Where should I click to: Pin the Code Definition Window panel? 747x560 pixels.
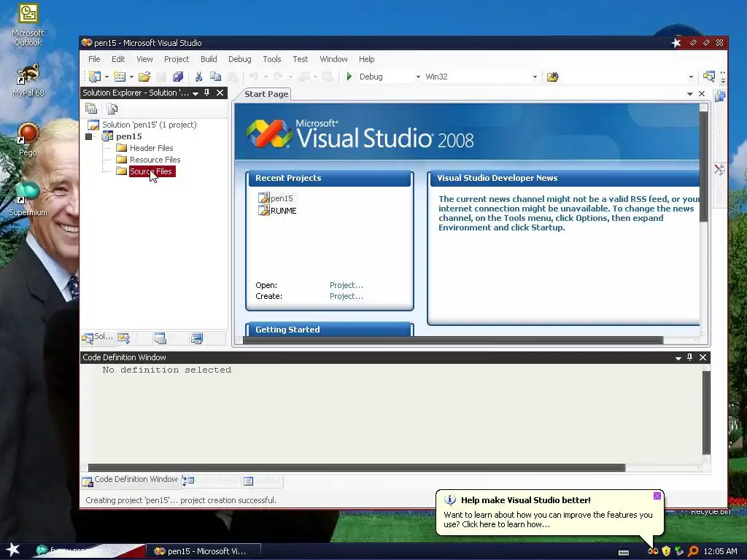tap(689, 357)
